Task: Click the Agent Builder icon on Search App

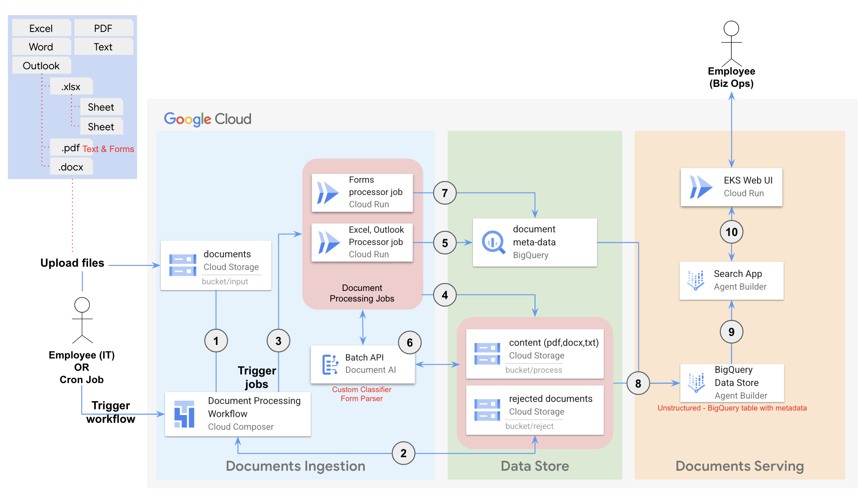Action: click(696, 280)
